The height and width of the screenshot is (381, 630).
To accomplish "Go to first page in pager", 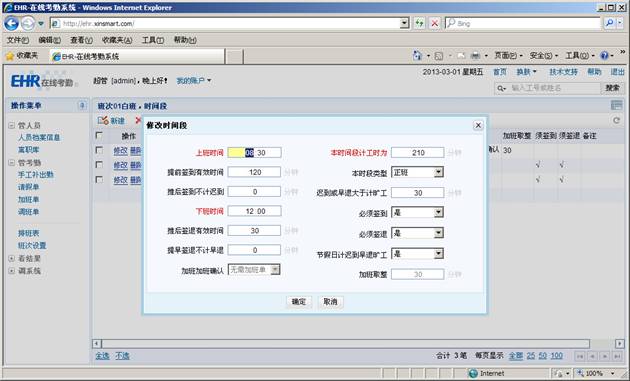I will [x=580, y=356].
